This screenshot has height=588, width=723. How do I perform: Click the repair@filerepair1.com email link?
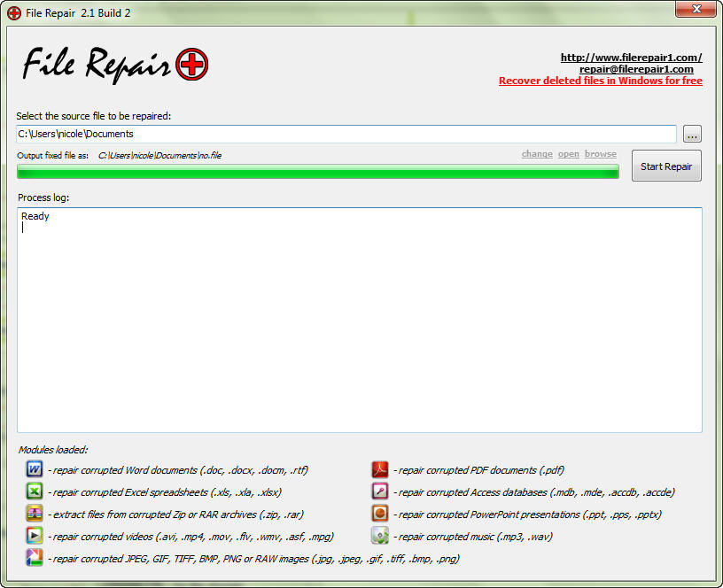click(x=636, y=69)
